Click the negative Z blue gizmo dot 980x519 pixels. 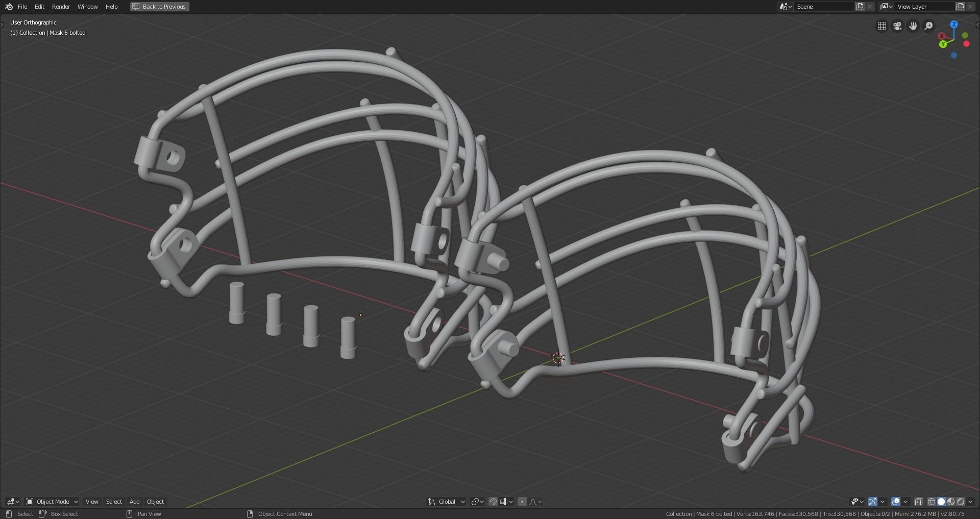pos(954,55)
